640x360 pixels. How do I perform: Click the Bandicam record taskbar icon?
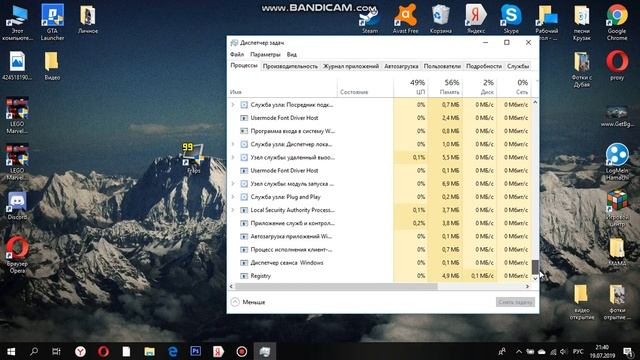point(242,351)
